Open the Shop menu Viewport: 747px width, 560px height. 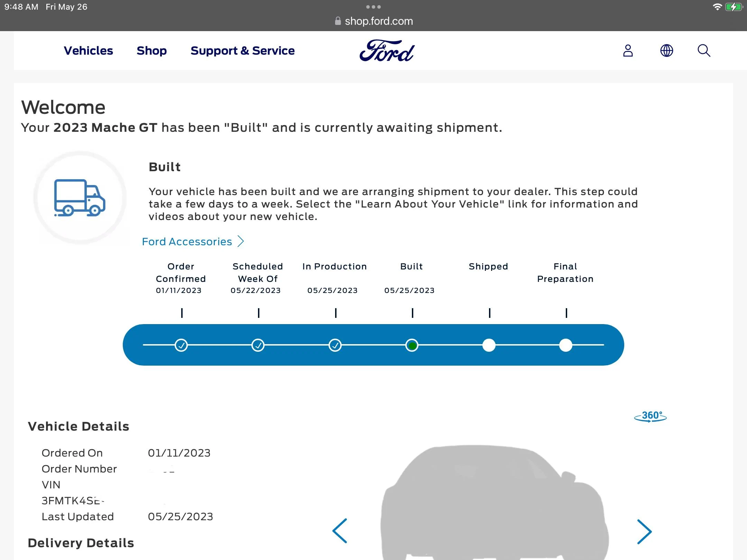tap(152, 51)
